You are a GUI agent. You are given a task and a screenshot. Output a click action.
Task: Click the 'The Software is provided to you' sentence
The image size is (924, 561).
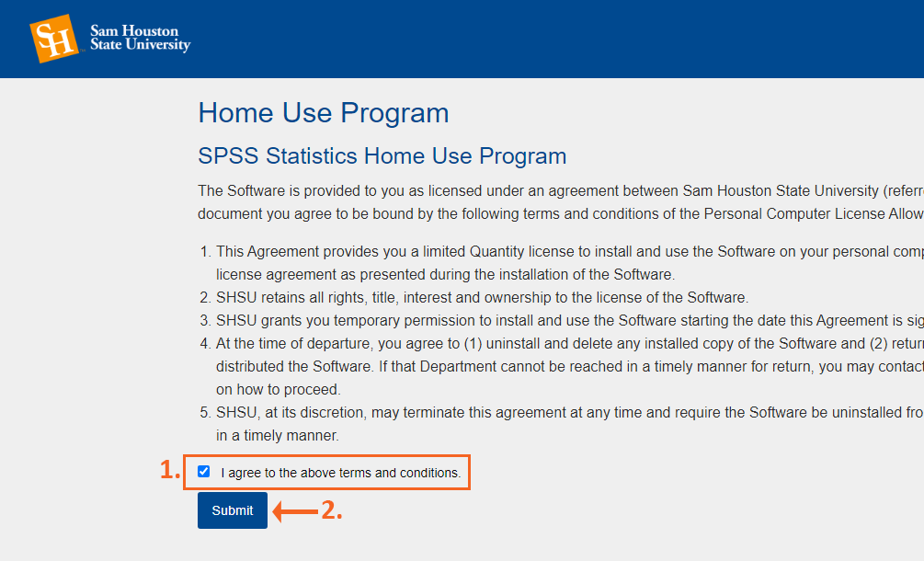click(x=561, y=191)
